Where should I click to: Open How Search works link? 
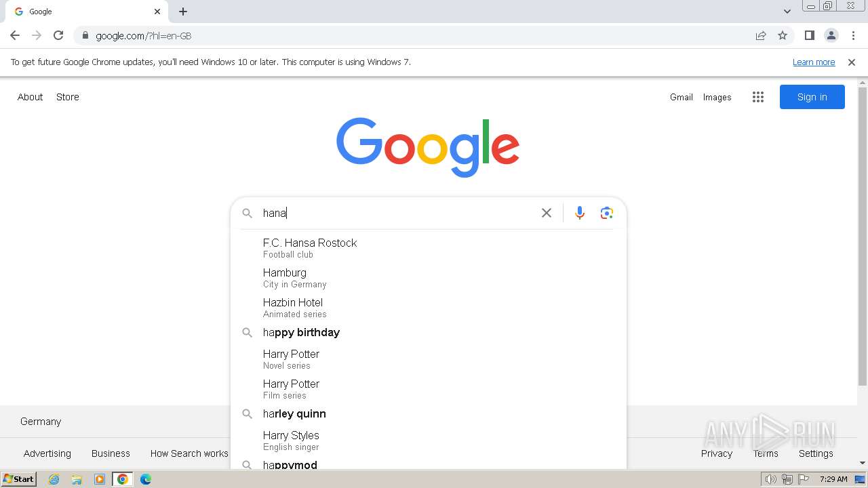[189, 453]
